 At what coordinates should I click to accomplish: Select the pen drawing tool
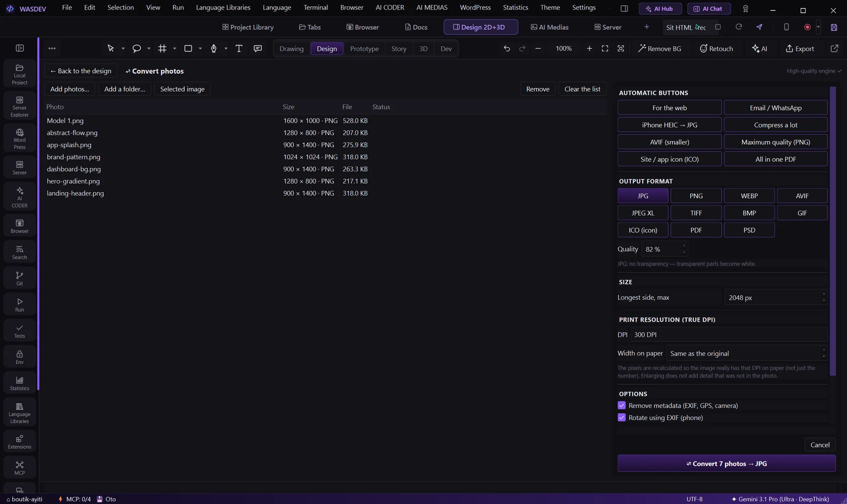[214, 48]
